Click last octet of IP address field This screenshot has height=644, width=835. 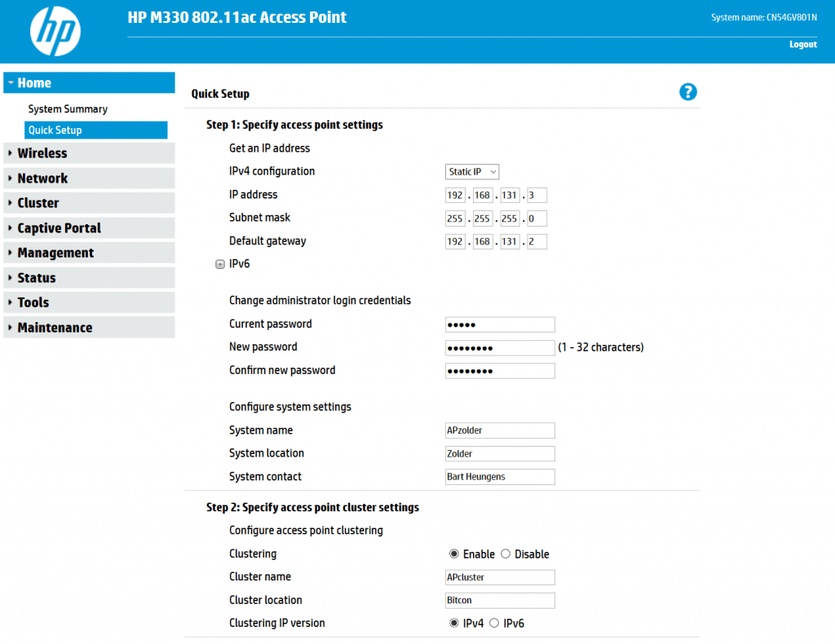[x=537, y=196]
